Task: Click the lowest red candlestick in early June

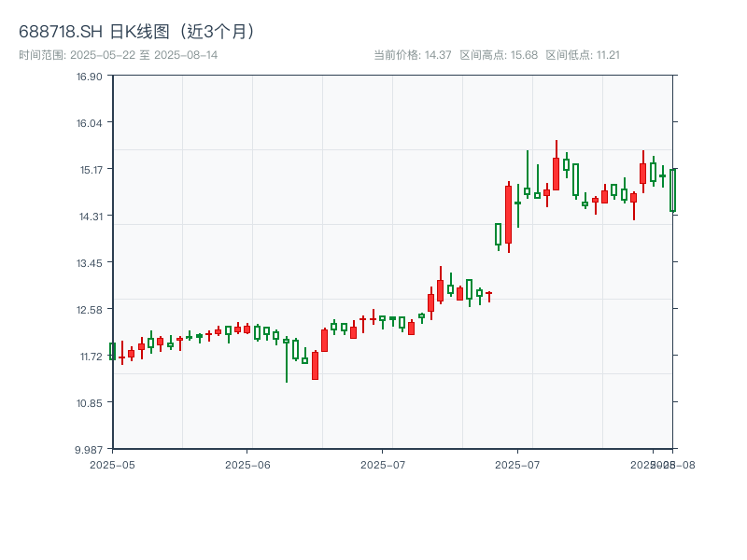Action: click(315, 364)
